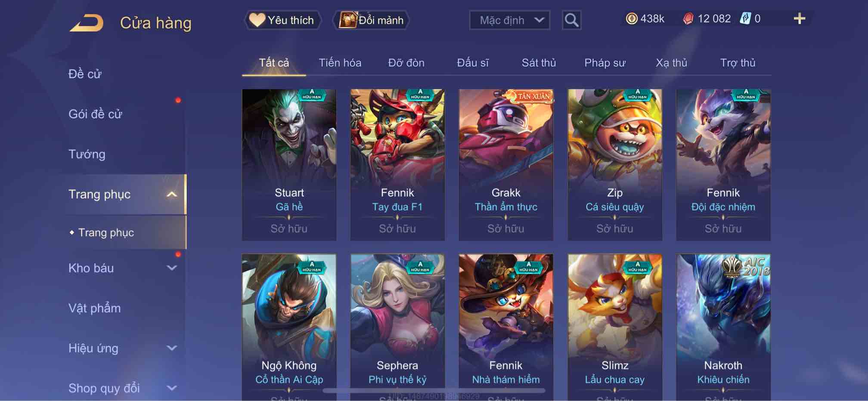Image resolution: width=868 pixels, height=401 pixels.
Task: Click the red ruby currency icon
Action: tap(688, 19)
